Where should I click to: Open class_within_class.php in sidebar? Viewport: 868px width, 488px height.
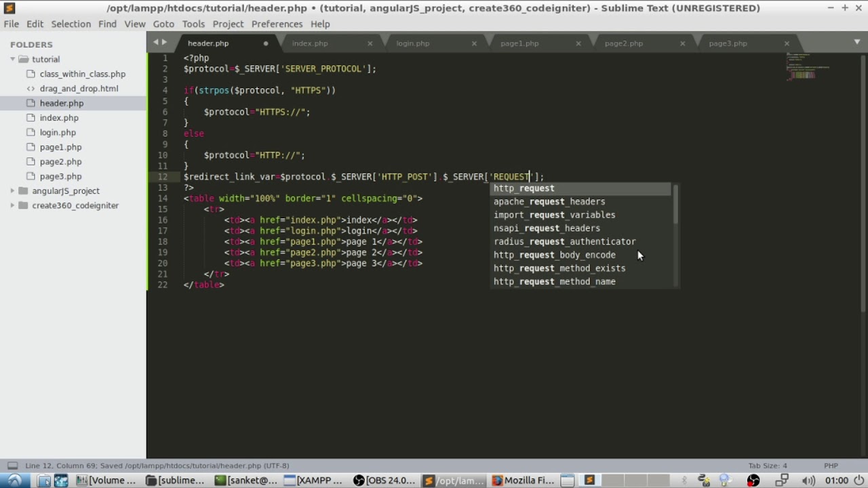pos(82,74)
